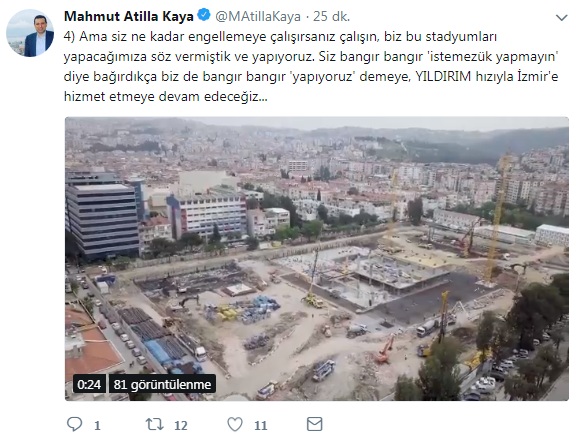Image resolution: width=576 pixels, height=440 pixels.
Task: Send tweet via direct message envelope icon
Action: pyautogui.click(x=314, y=424)
